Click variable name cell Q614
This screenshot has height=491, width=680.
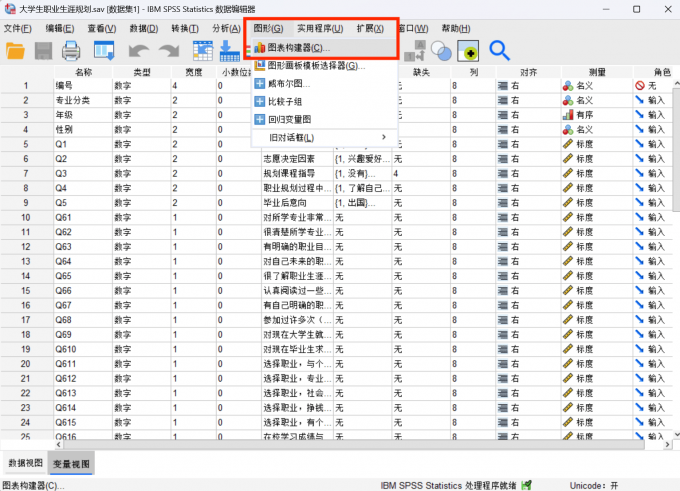[x=83, y=408]
